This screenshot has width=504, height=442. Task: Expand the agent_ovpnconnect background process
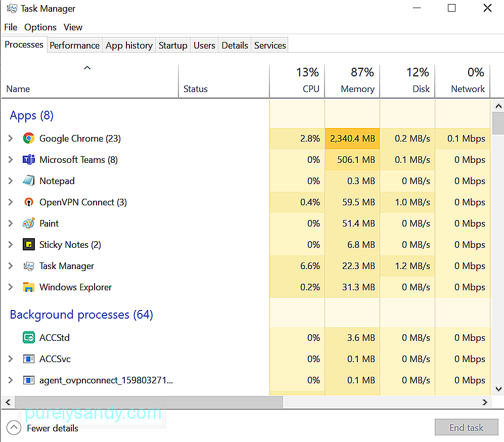point(11,380)
